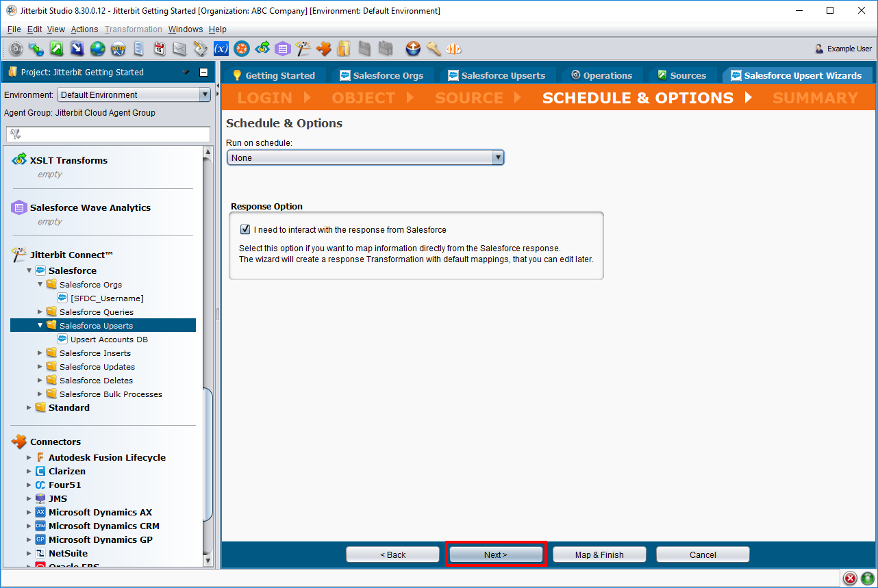
Task: Click the project tree filter input field
Action: (108, 134)
